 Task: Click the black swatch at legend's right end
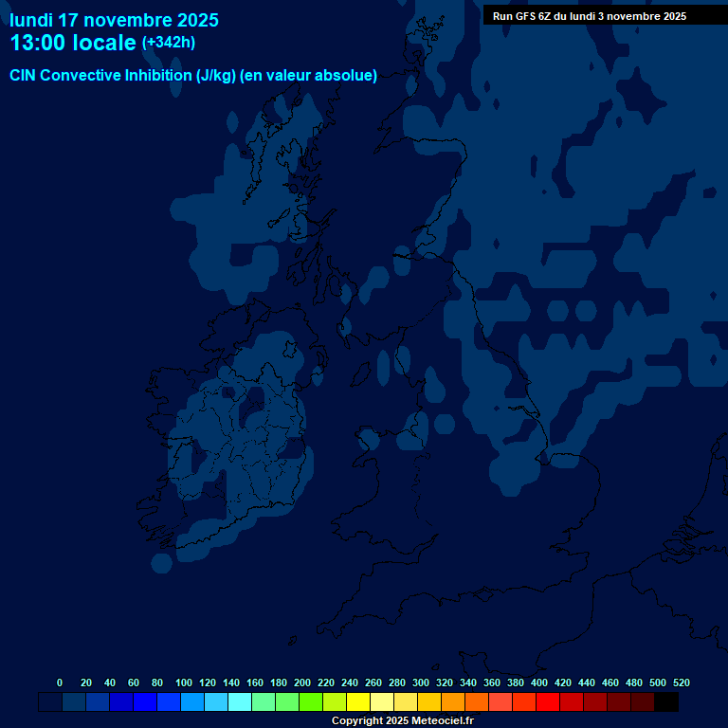[666, 702]
